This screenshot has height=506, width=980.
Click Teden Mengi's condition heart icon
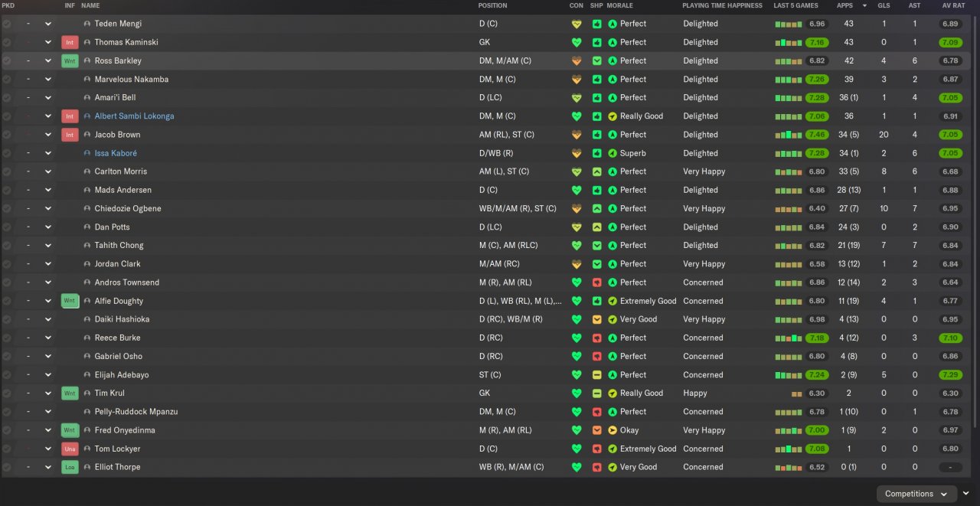[x=577, y=24]
